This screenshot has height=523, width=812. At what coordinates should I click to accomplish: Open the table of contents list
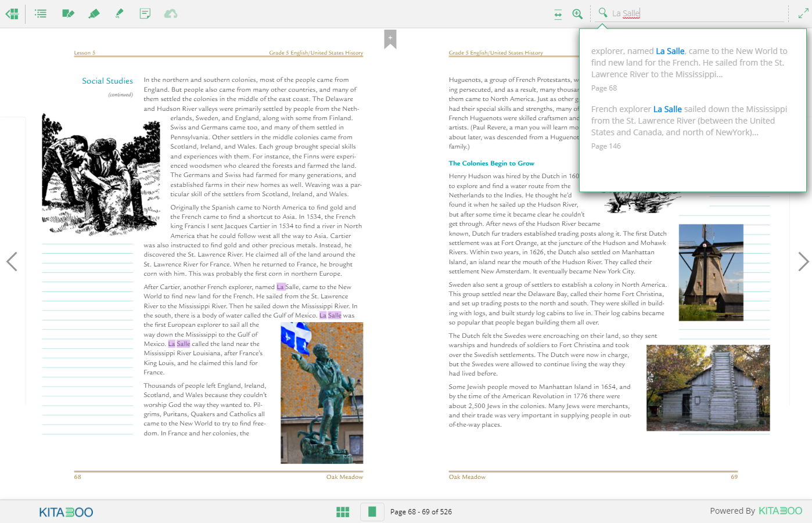(40, 13)
